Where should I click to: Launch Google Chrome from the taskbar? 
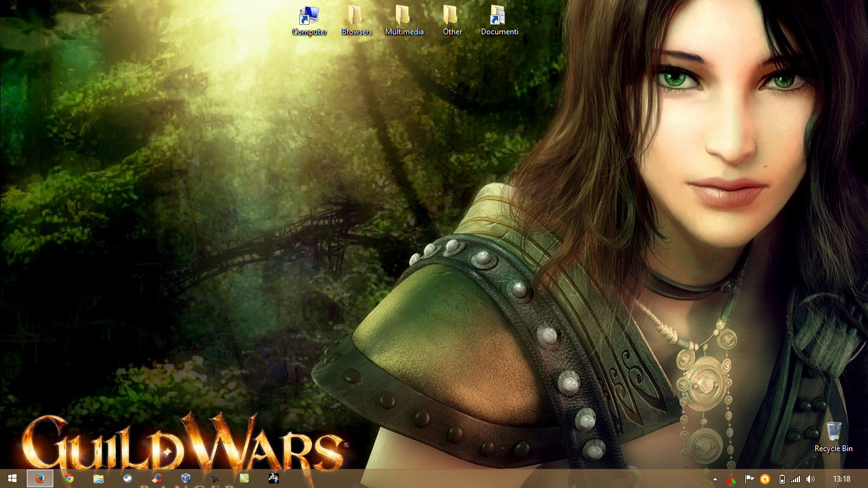(x=69, y=478)
